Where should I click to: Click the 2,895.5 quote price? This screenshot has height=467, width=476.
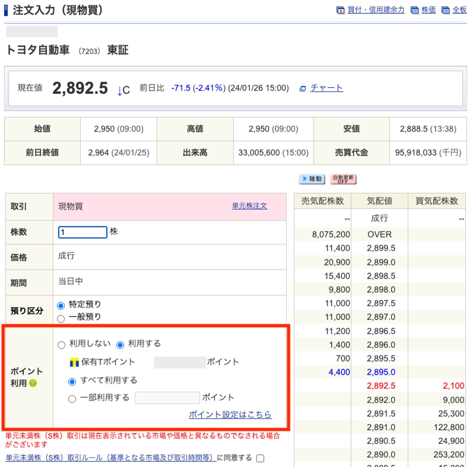pos(381,358)
